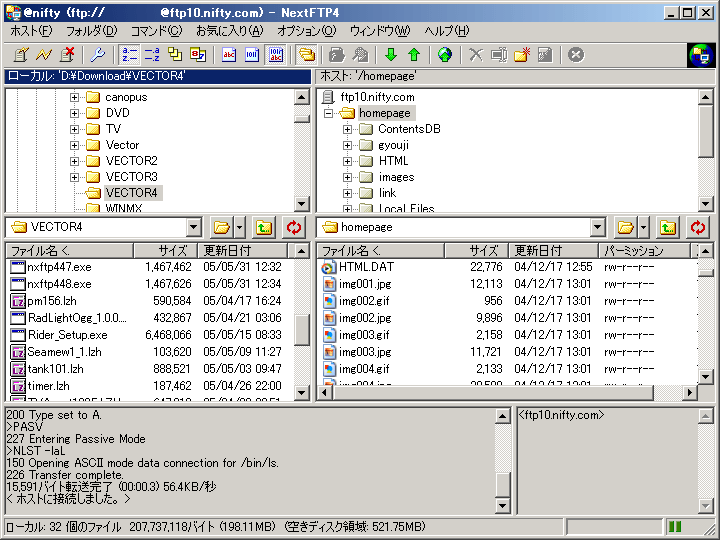Click down arrow of log pane scrollbar
The height and width of the screenshot is (540, 720).
click(x=502, y=506)
